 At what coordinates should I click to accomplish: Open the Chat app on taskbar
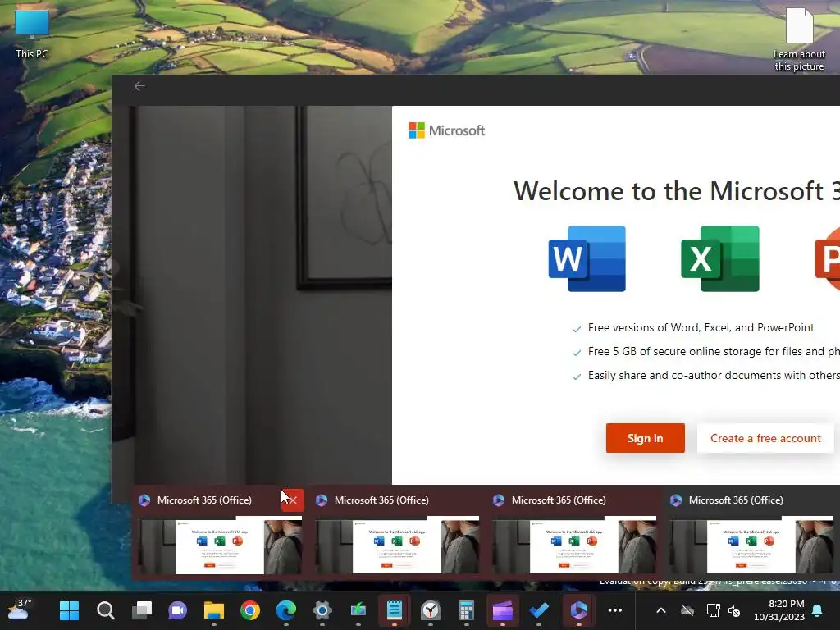178,610
